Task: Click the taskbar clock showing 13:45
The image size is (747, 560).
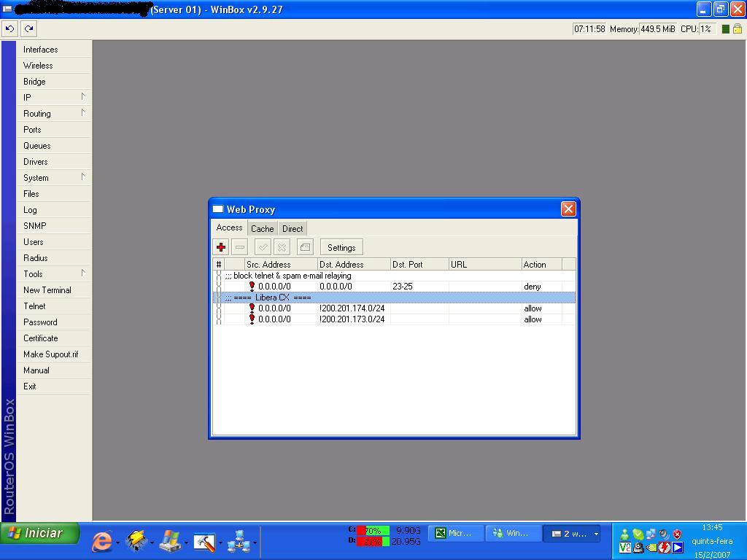Action: click(712, 528)
